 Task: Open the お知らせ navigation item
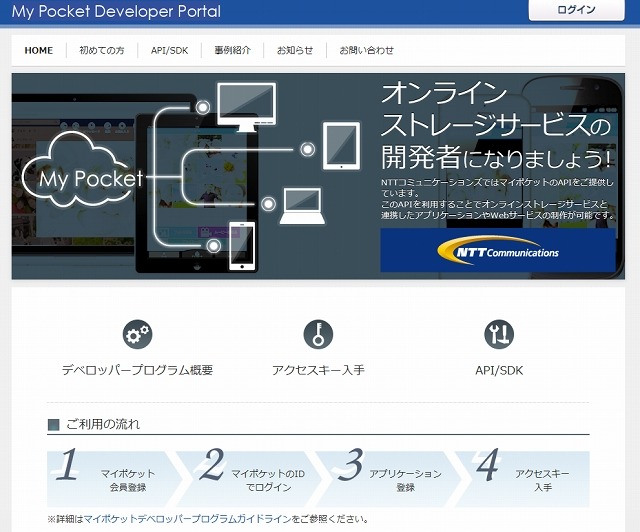click(x=295, y=50)
